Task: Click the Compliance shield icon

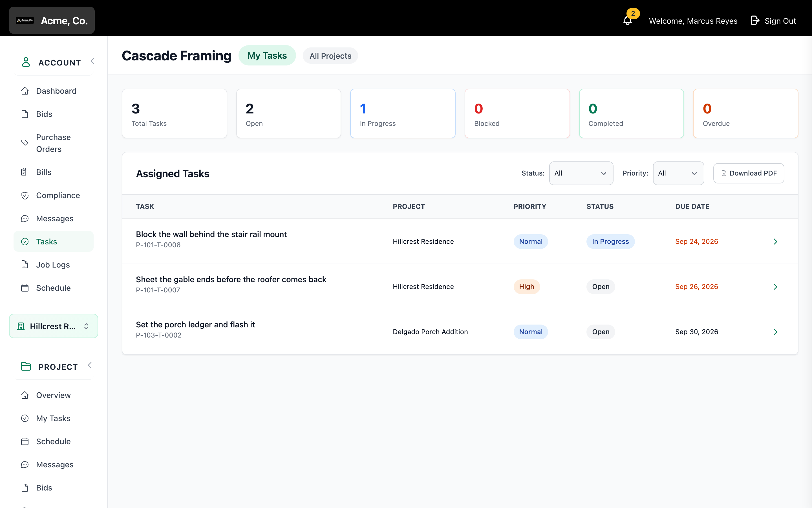Action: click(x=25, y=196)
